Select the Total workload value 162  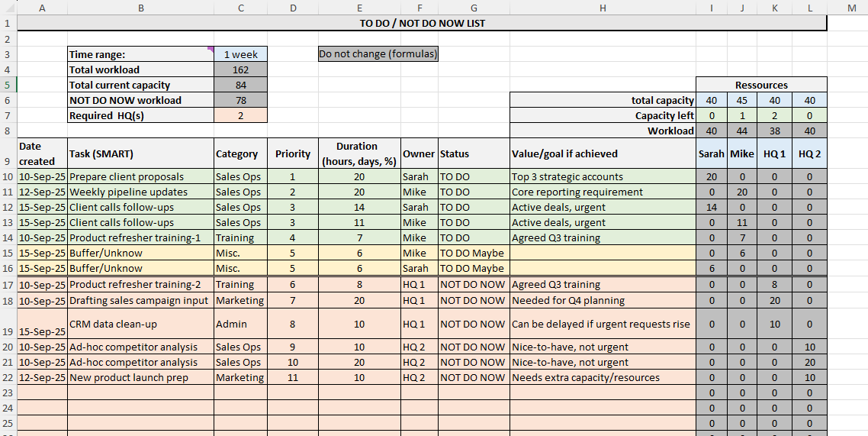(x=241, y=69)
